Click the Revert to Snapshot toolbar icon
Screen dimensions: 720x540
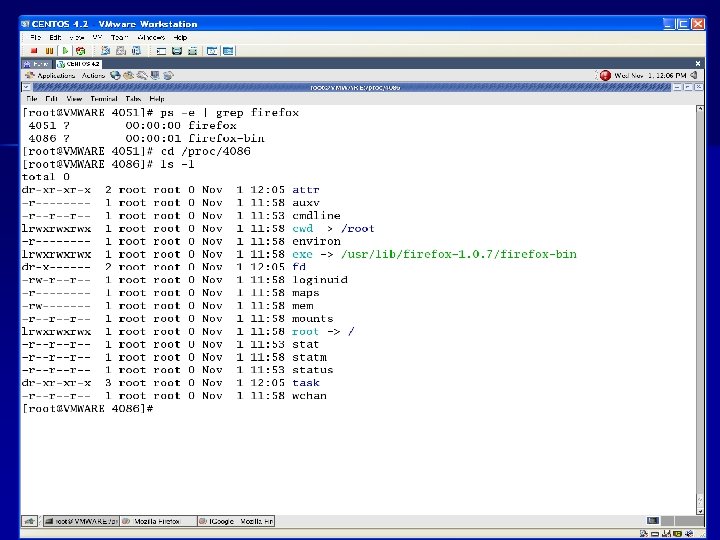[x=121, y=51]
